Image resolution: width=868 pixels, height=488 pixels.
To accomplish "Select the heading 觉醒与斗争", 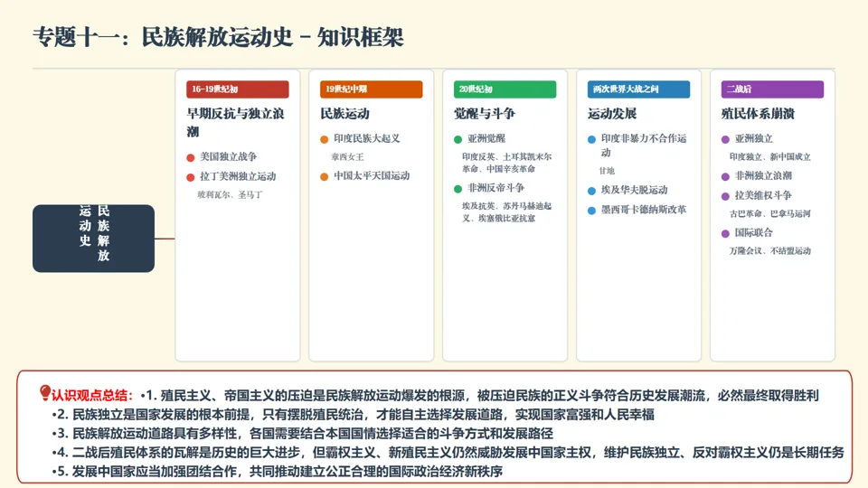I will tap(485, 114).
